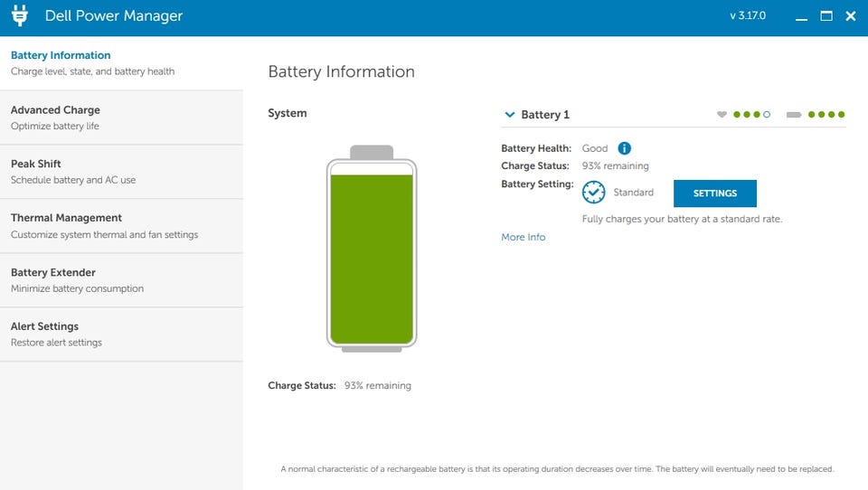The height and width of the screenshot is (490, 868).
Task: Maximize the Dell Power Manager window
Action: point(826,16)
